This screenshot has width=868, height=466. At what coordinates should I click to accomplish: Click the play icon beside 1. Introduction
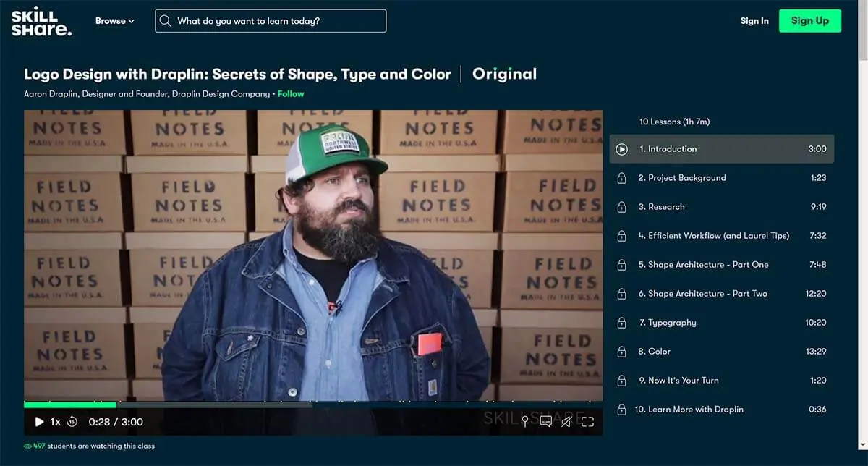(x=621, y=149)
